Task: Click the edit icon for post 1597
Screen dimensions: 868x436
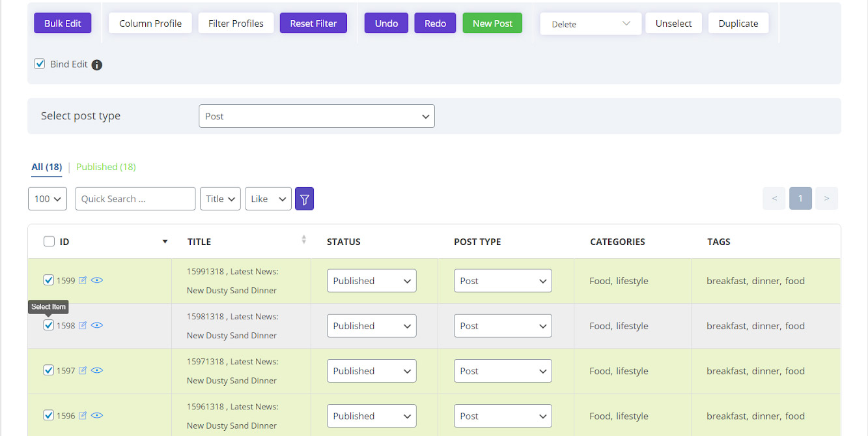Action: coord(83,370)
